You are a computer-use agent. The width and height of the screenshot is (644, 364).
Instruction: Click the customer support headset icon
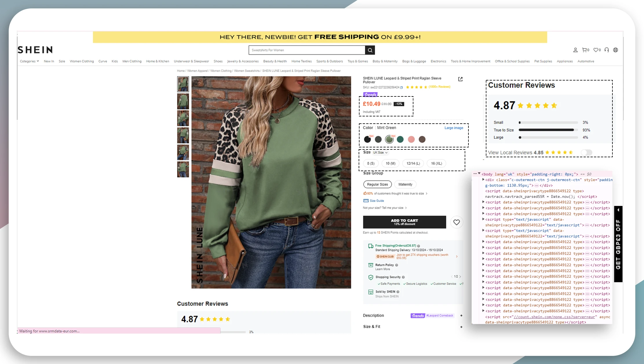click(x=607, y=50)
